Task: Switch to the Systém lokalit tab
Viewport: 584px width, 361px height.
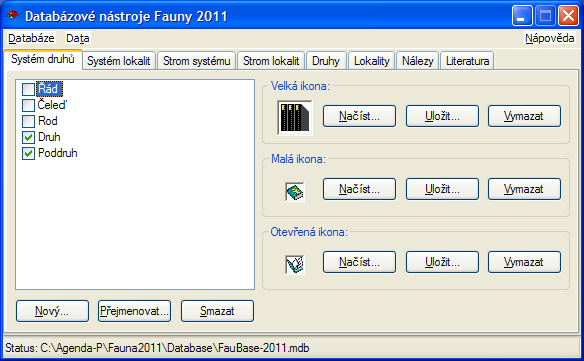Action: (118, 61)
